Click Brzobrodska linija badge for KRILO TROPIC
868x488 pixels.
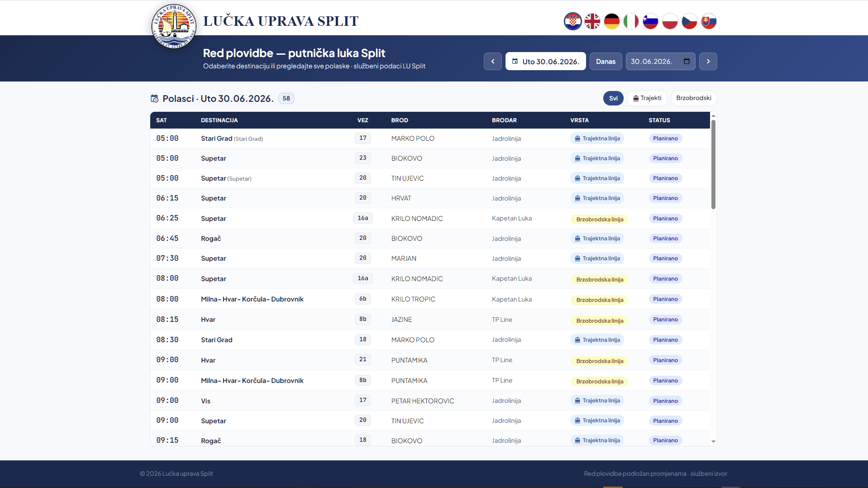[599, 300]
